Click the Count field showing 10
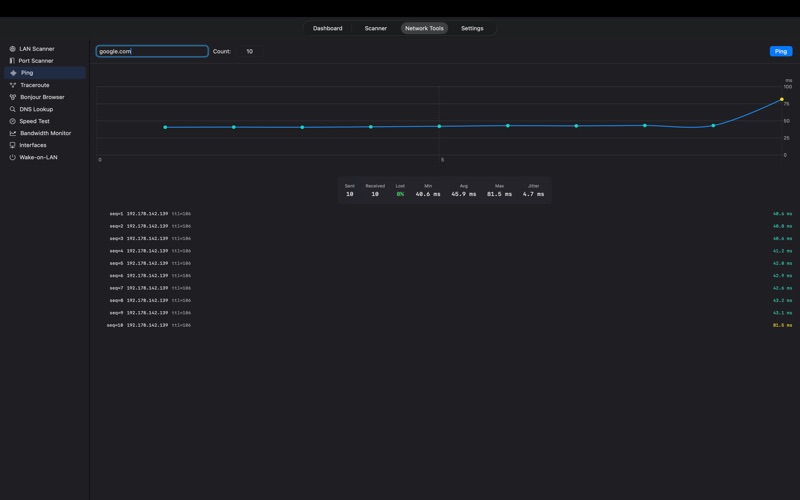800x500 pixels. pos(249,52)
